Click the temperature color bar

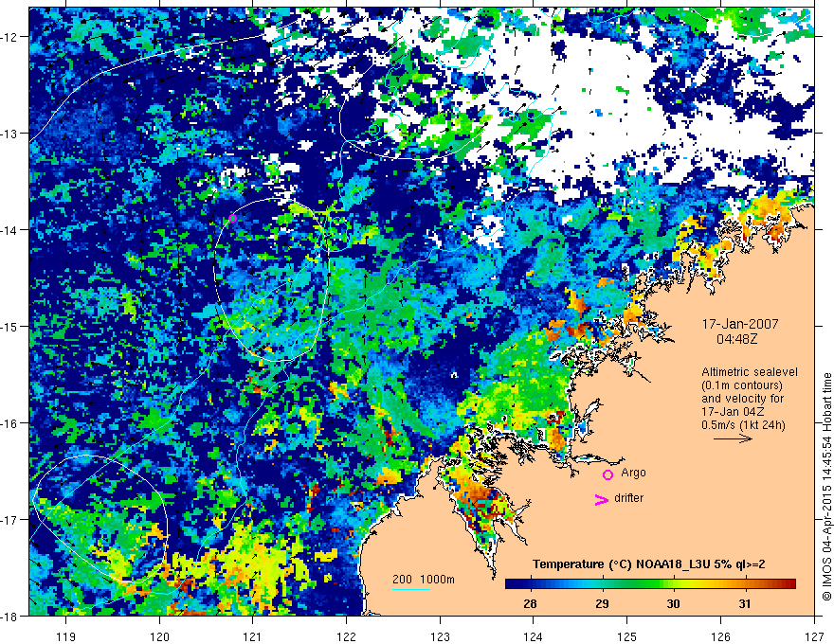point(650,583)
